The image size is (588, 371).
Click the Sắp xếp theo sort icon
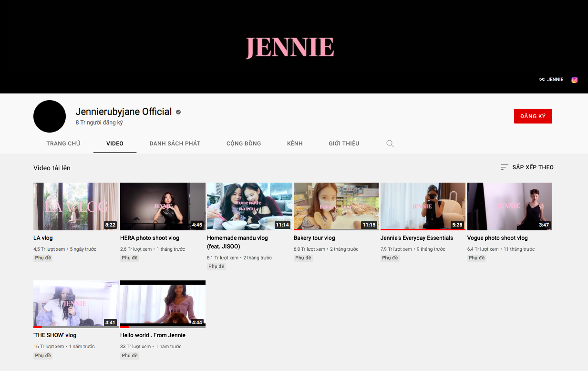pyautogui.click(x=504, y=167)
